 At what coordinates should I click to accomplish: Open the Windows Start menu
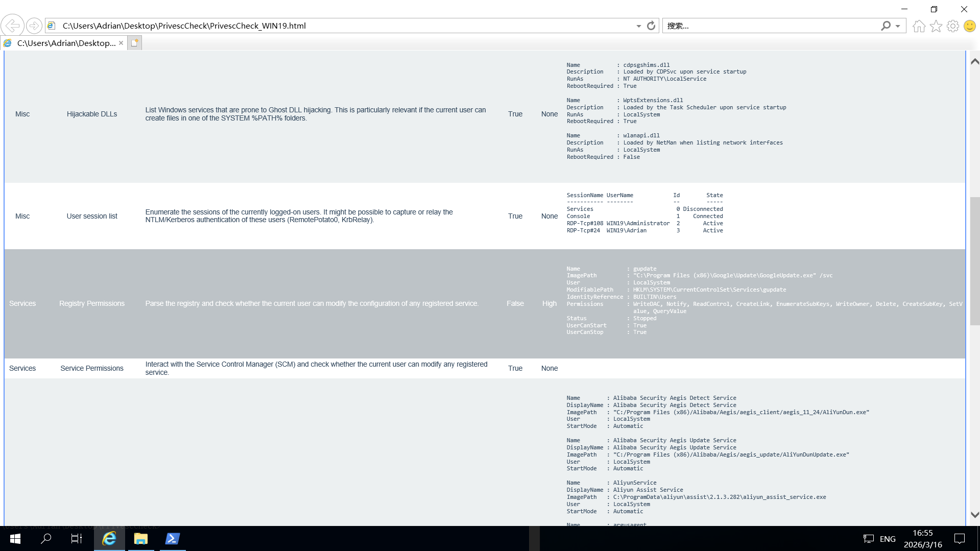pos(15,538)
